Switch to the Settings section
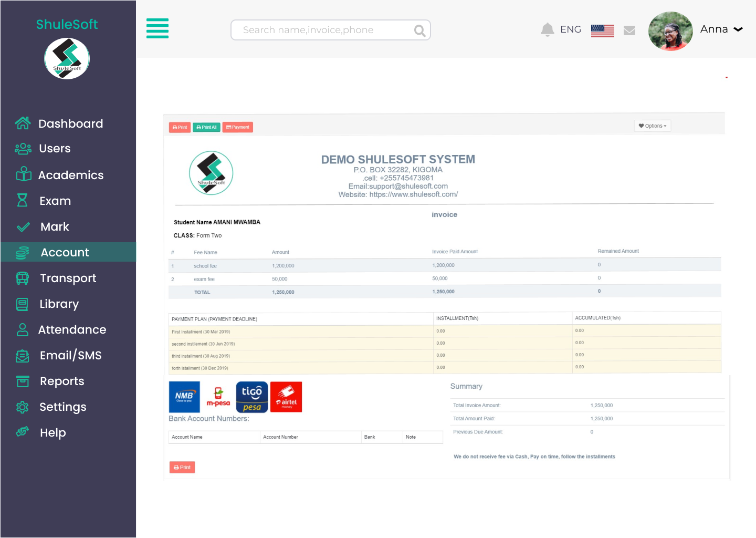Viewport: 756px width, 538px height. (62, 407)
